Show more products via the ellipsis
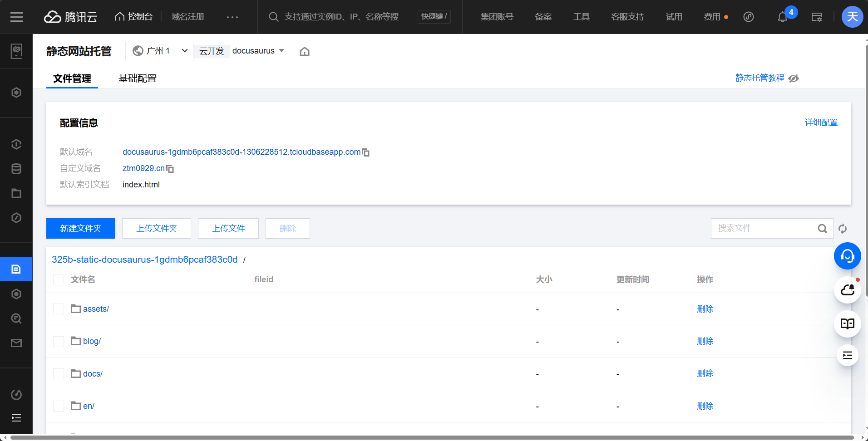 click(x=232, y=17)
